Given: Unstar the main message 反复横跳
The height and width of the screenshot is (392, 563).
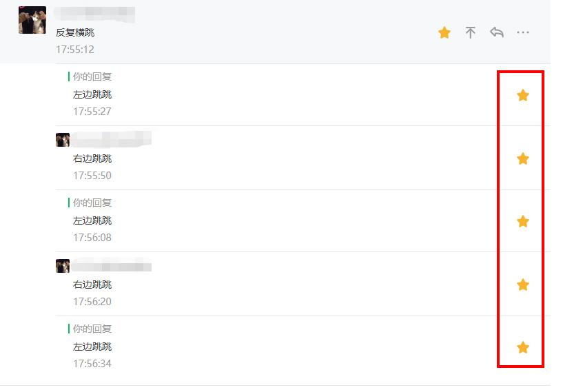Looking at the screenshot, I should coord(444,32).
